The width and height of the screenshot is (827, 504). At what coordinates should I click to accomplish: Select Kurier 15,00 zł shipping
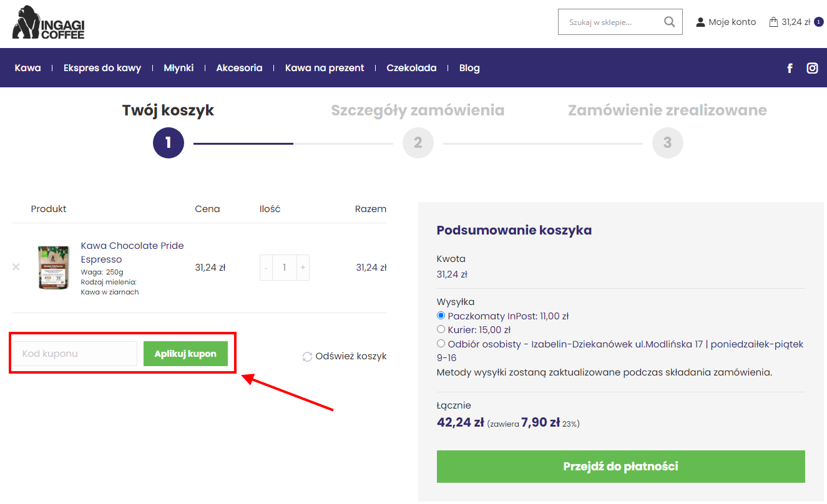tap(441, 329)
